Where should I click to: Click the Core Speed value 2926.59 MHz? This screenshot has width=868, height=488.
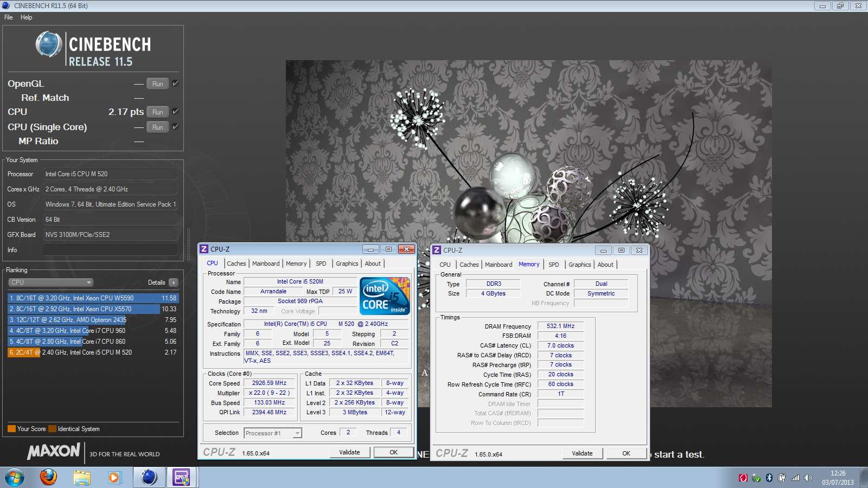point(269,383)
